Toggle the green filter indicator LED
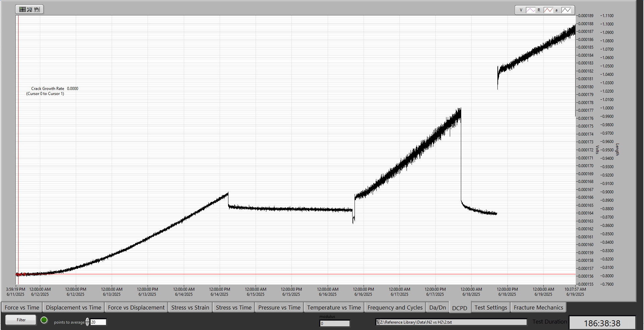The height and width of the screenshot is (330, 644). tap(44, 320)
